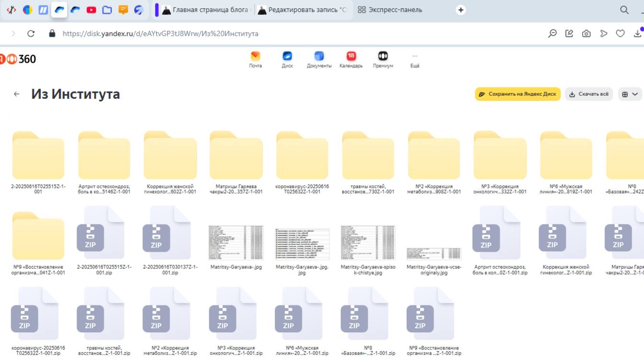Bookmark the page with the heart icon
Viewport: 644px width, 362px height.
621,34
